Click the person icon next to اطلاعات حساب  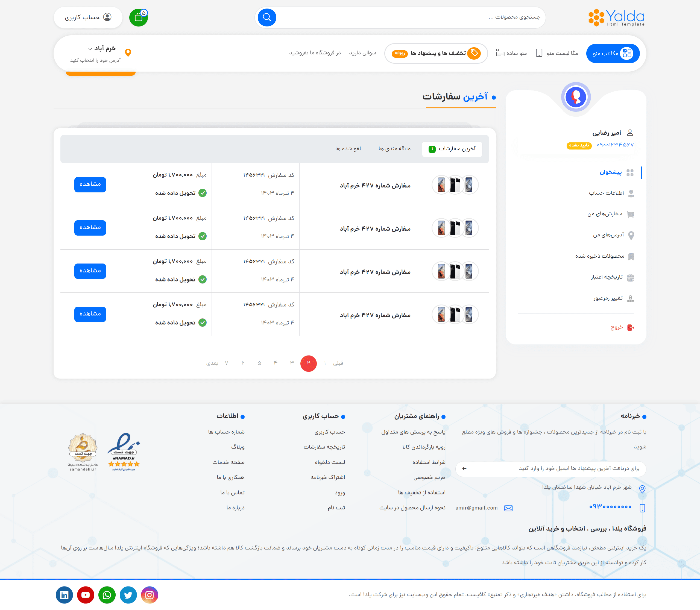pyautogui.click(x=631, y=193)
